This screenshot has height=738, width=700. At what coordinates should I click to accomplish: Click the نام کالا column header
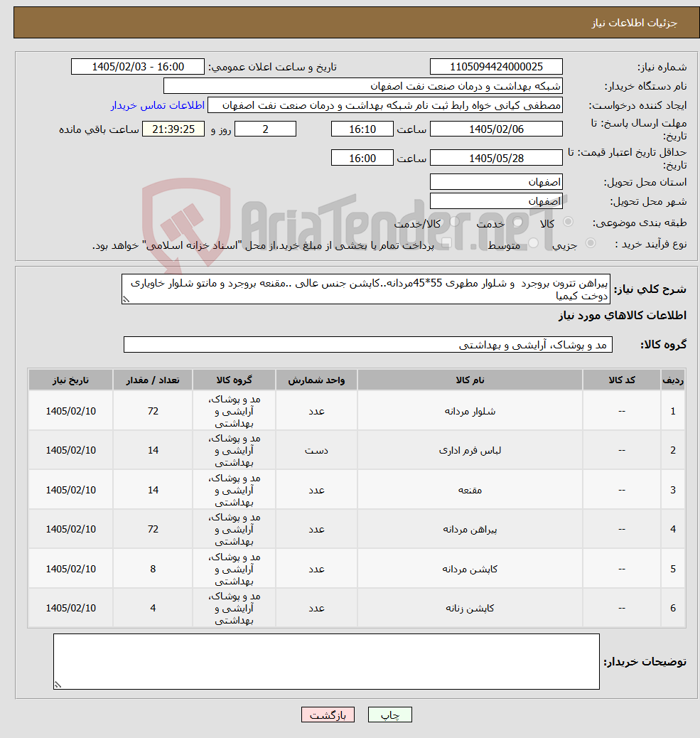(x=470, y=380)
